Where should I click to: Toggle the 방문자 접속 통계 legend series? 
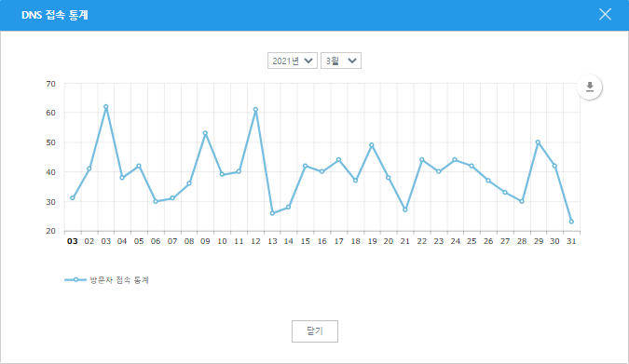pyautogui.click(x=107, y=280)
